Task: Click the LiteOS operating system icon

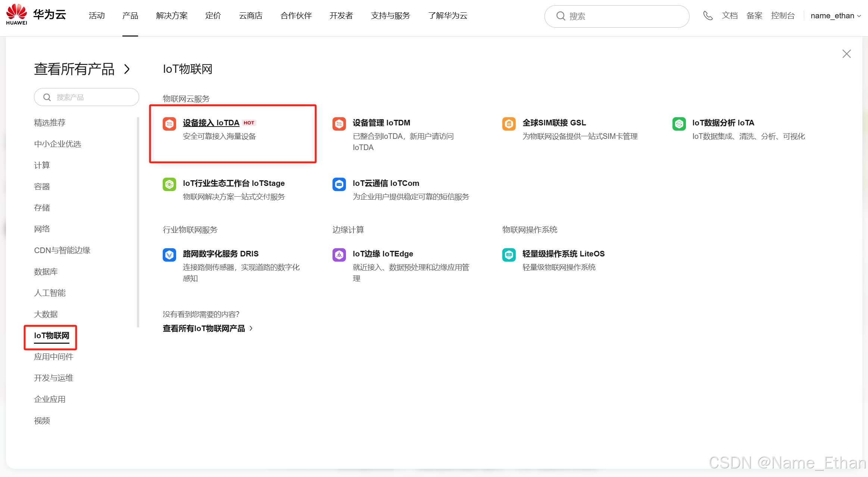Action: [x=509, y=255]
